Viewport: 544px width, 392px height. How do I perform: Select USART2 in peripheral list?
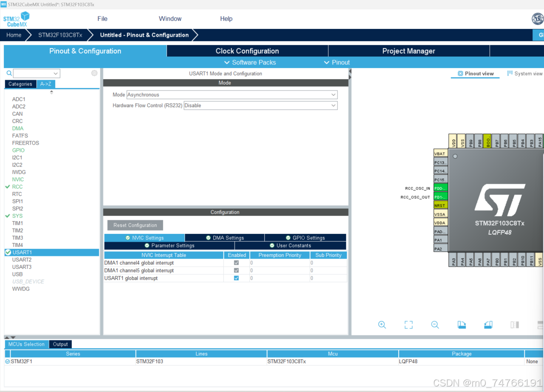coord(22,260)
